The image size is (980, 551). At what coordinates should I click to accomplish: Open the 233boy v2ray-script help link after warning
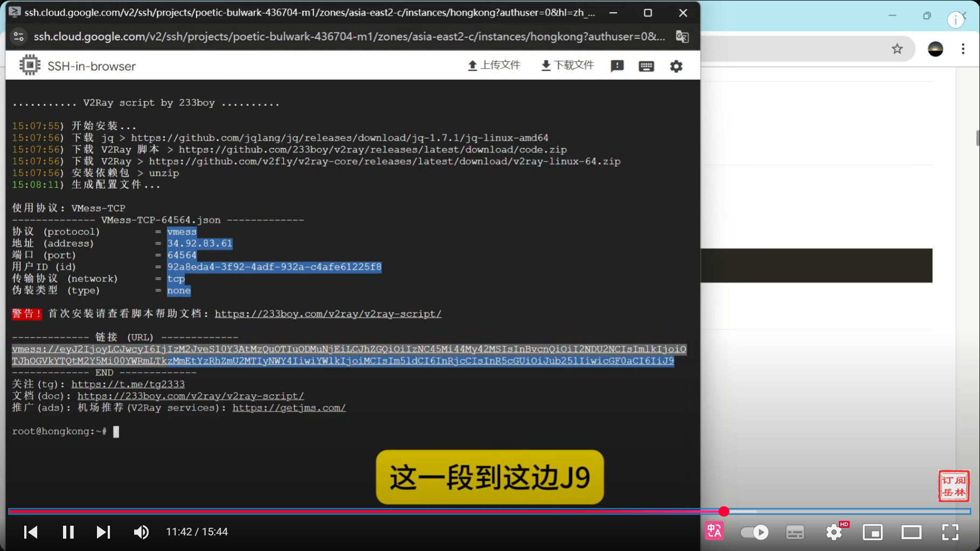tap(328, 313)
